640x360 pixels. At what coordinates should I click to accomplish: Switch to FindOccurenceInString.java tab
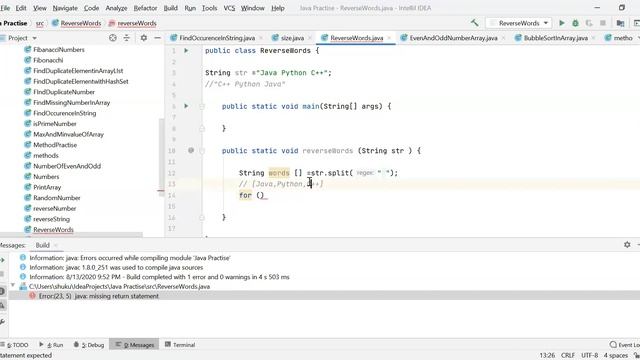coord(217,38)
